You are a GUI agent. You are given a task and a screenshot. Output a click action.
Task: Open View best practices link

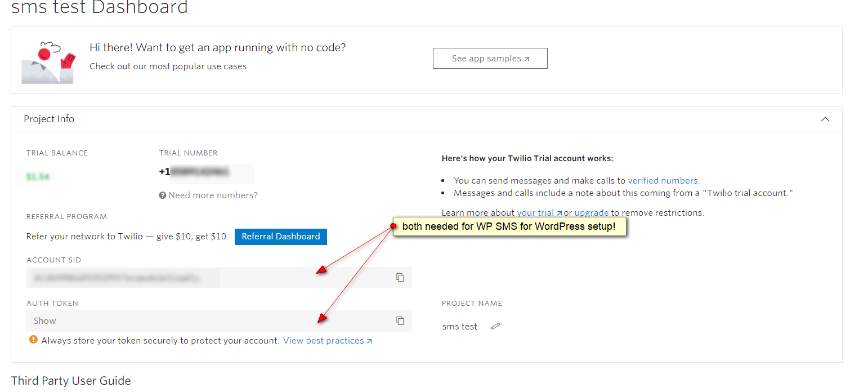[x=328, y=341]
